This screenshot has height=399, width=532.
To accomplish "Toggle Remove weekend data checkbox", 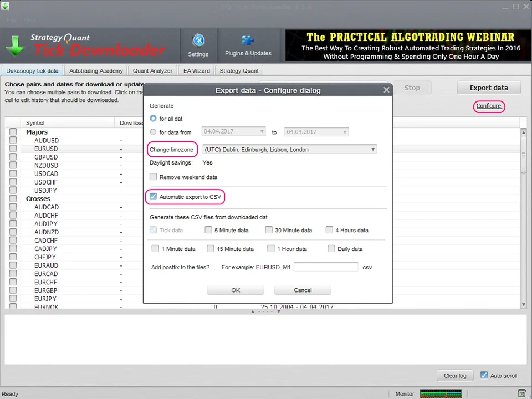I will pyautogui.click(x=154, y=177).
